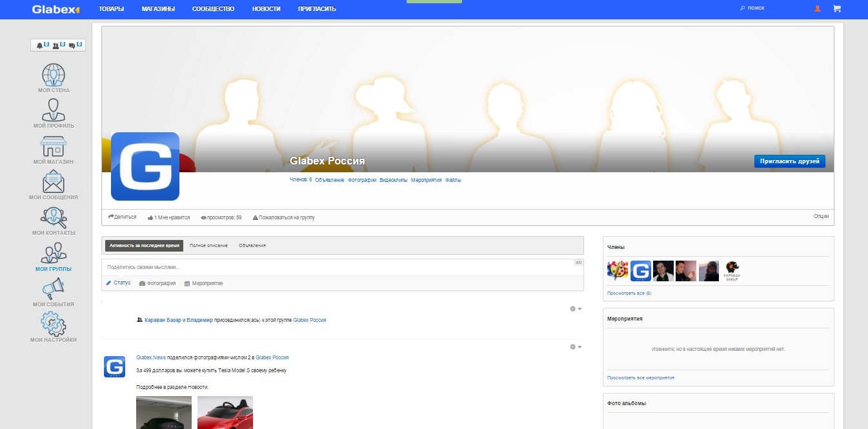Open the shopping cart icon

click(x=837, y=9)
